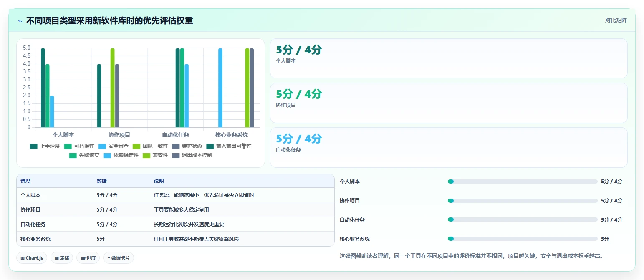Hide the 安全审查 dataset via the legend
This screenshot has height=280, width=644.
pyautogui.click(x=114, y=146)
